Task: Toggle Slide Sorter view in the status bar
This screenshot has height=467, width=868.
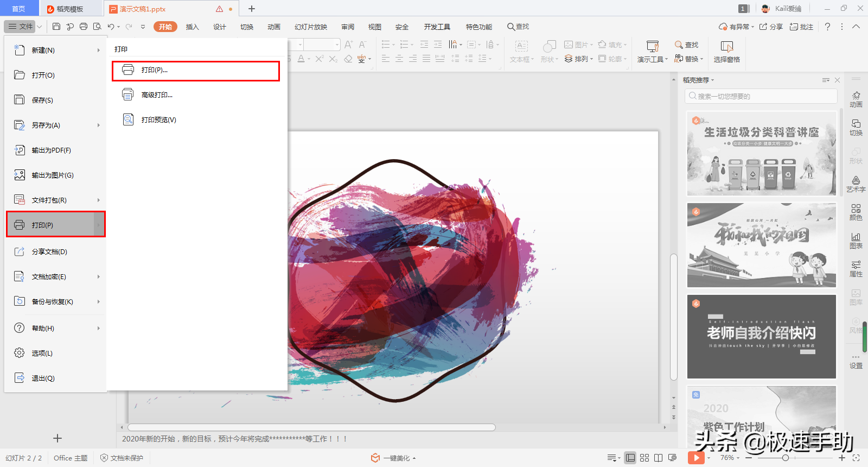Action: point(644,458)
